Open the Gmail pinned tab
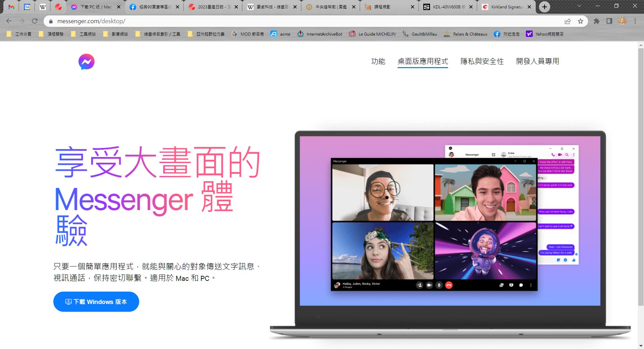The image size is (644, 349). [x=11, y=7]
